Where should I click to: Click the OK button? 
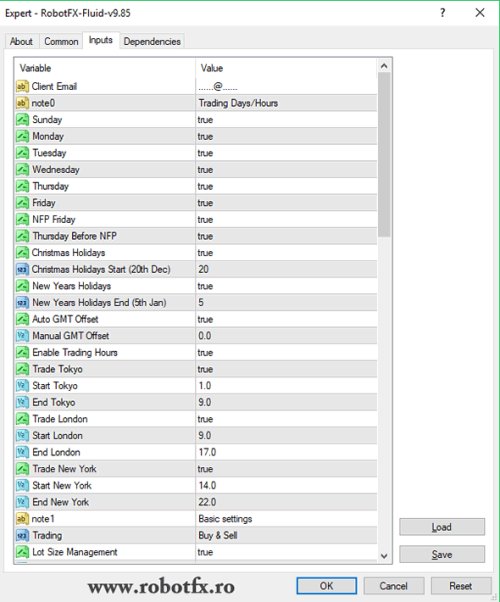(326, 586)
